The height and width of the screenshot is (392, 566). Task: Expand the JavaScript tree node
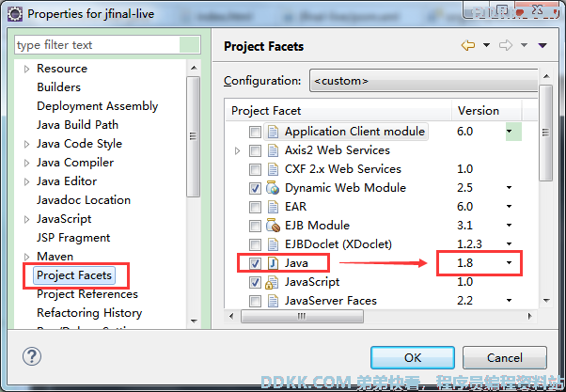point(26,219)
